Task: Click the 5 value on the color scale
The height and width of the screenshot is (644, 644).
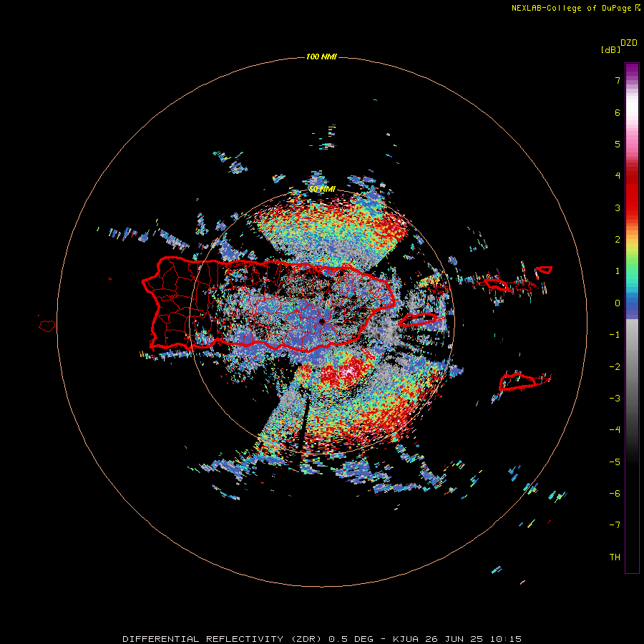Action: pos(618,144)
